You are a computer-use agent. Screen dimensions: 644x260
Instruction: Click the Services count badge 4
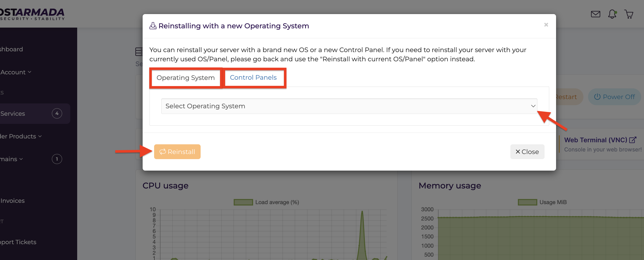pos(57,113)
